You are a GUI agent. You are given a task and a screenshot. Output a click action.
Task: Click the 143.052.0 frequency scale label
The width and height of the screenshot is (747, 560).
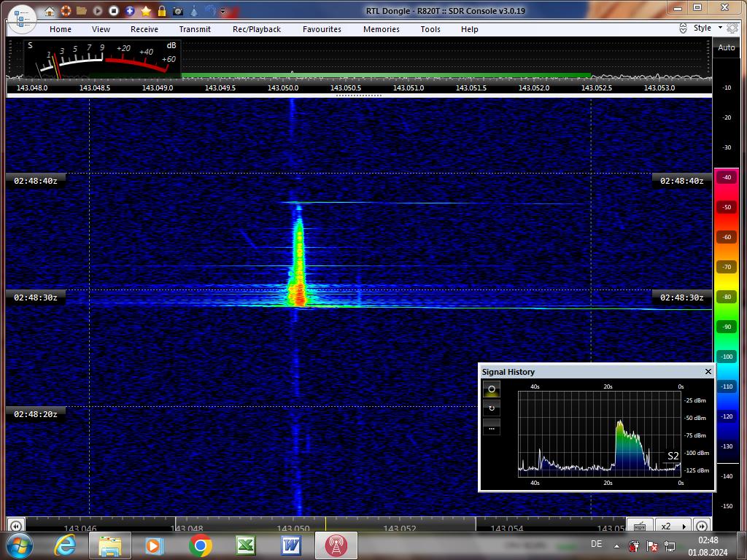coord(533,88)
